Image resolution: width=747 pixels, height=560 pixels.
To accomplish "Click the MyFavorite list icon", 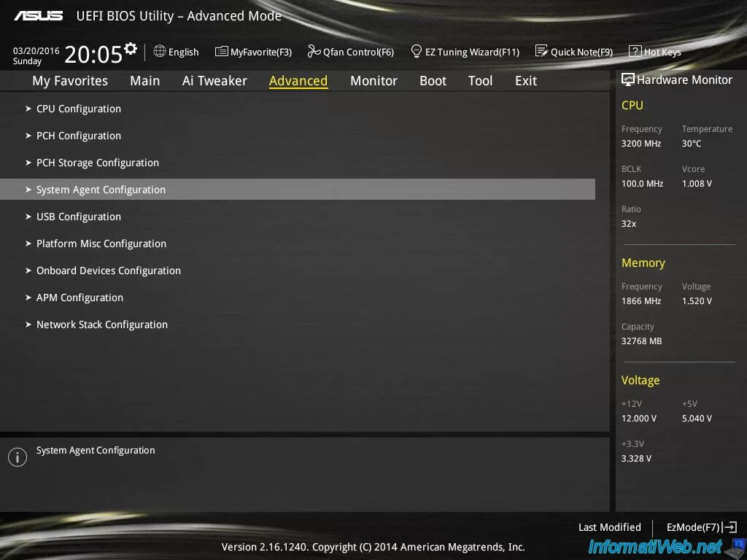I will pos(221,52).
